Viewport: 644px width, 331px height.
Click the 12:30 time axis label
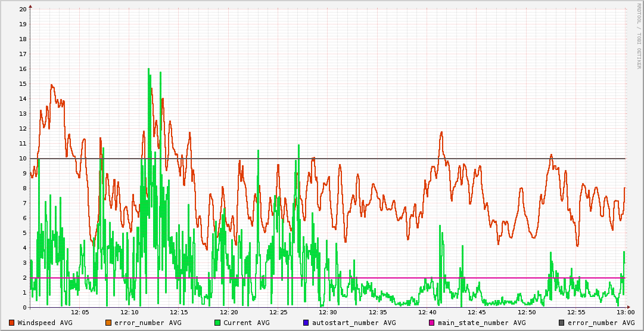328,313
